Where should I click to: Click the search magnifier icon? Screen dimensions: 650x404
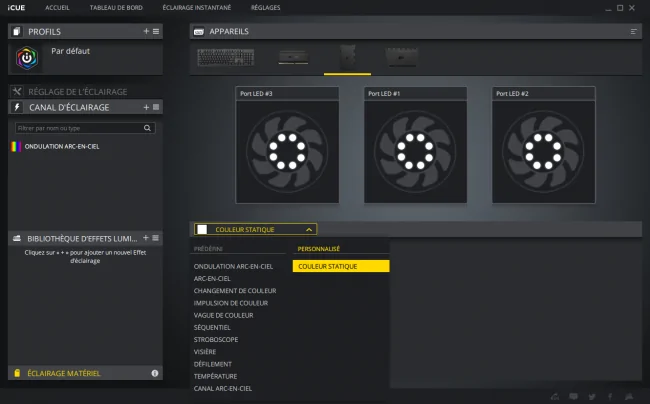tap(147, 128)
